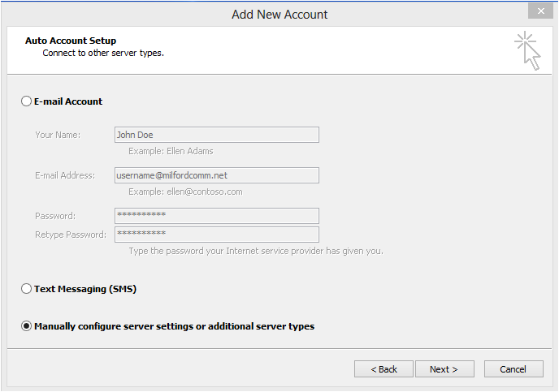Choose the Text Messaging (SMS) option
This screenshot has width=559, height=392.
tap(26, 289)
